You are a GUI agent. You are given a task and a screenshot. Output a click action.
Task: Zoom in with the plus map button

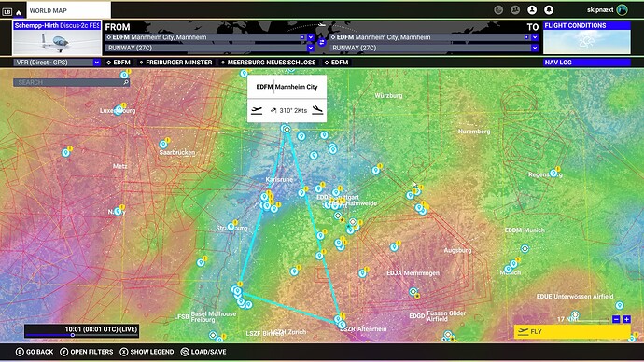click(x=627, y=319)
